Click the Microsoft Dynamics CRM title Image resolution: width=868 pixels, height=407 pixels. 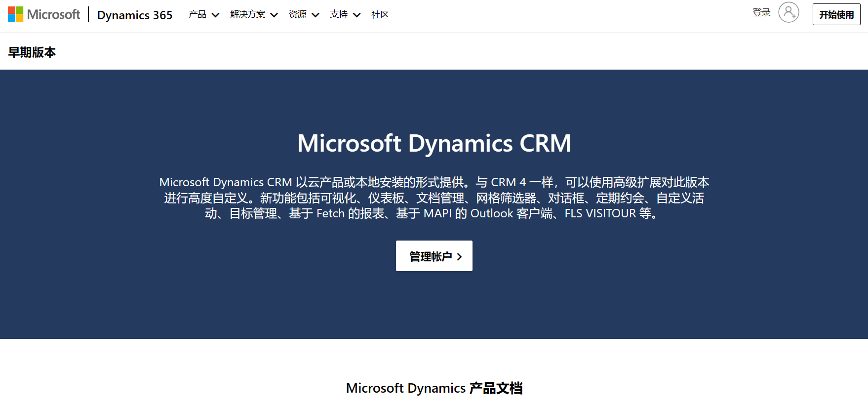(x=434, y=143)
